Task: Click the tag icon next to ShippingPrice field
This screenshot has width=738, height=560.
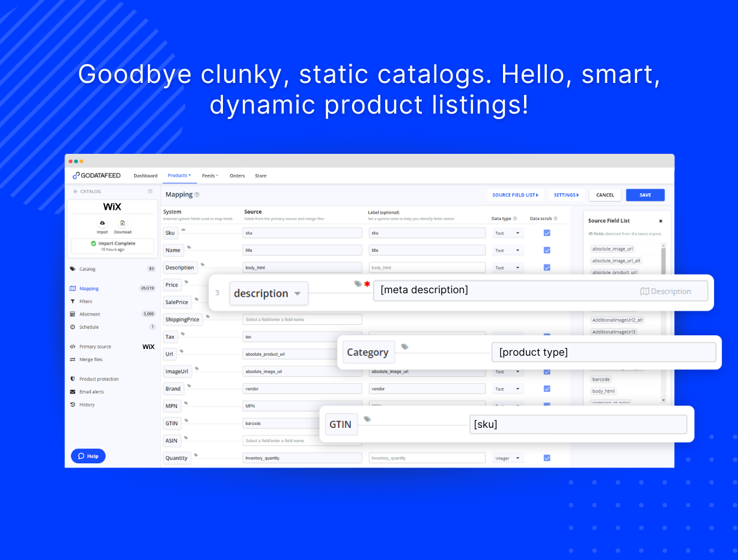Action: 208,316
